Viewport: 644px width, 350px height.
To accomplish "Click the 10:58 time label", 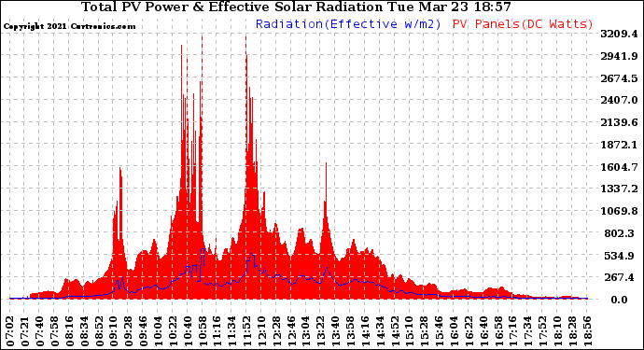I will click(203, 331).
